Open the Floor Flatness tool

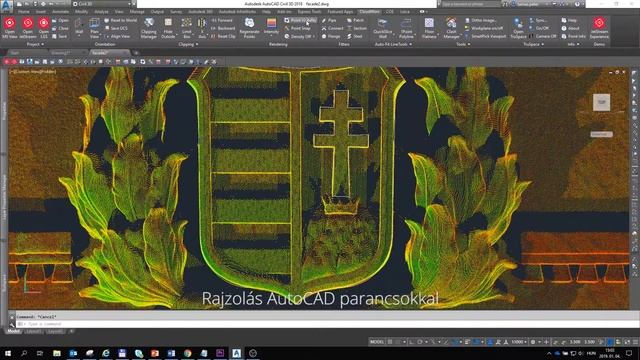(429, 28)
